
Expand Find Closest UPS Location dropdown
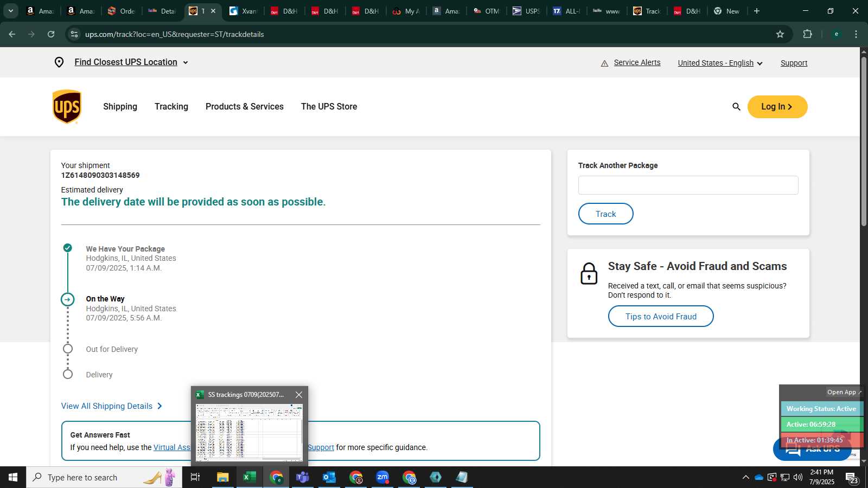(186, 62)
